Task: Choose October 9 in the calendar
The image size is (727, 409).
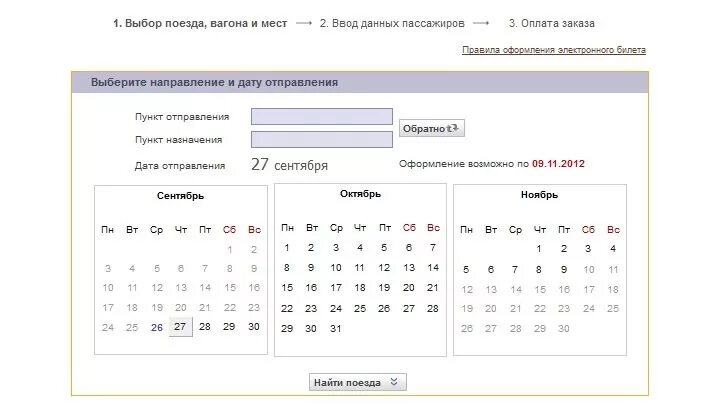Action: pos(311,268)
